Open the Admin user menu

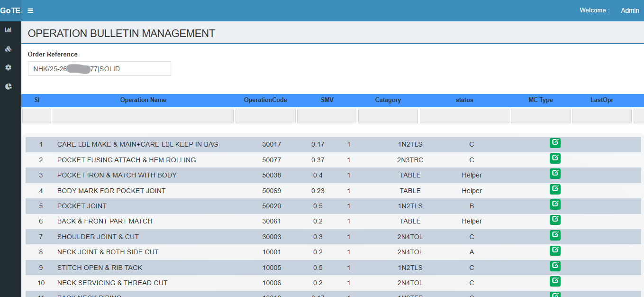(629, 10)
